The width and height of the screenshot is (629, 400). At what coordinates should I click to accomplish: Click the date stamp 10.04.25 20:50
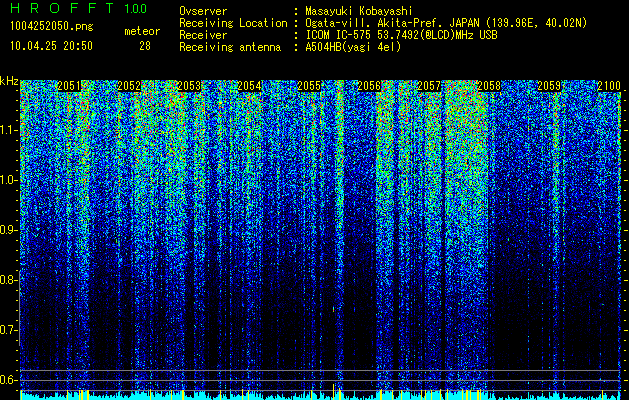51,46
